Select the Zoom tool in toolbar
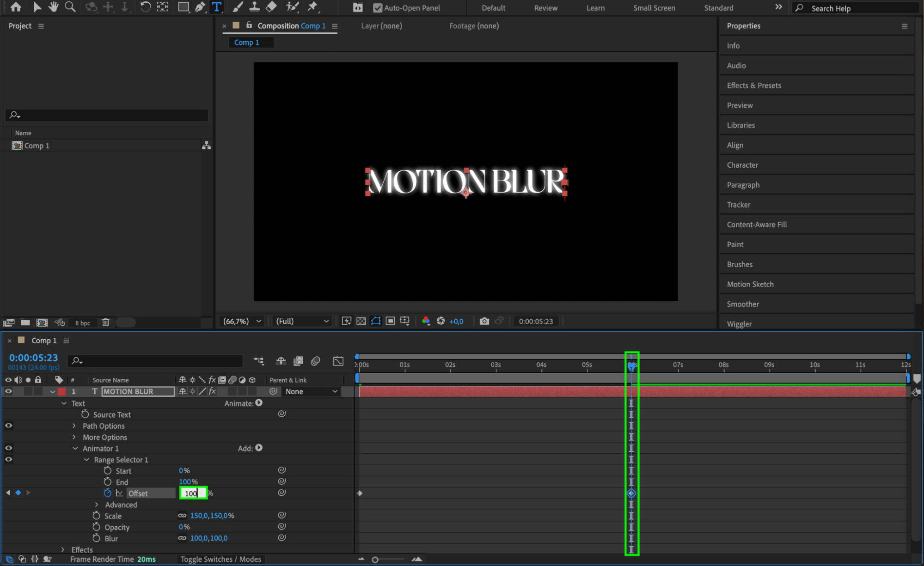The height and width of the screenshot is (566, 924). click(70, 7)
